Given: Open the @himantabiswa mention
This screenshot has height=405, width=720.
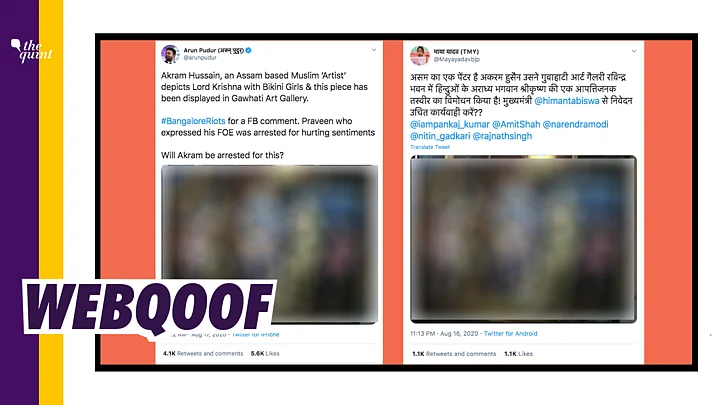Looking at the screenshot, I should pos(567,101).
